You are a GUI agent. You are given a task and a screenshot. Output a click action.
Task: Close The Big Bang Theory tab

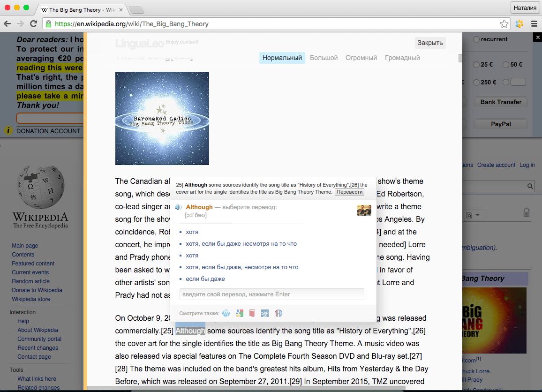pos(121,10)
